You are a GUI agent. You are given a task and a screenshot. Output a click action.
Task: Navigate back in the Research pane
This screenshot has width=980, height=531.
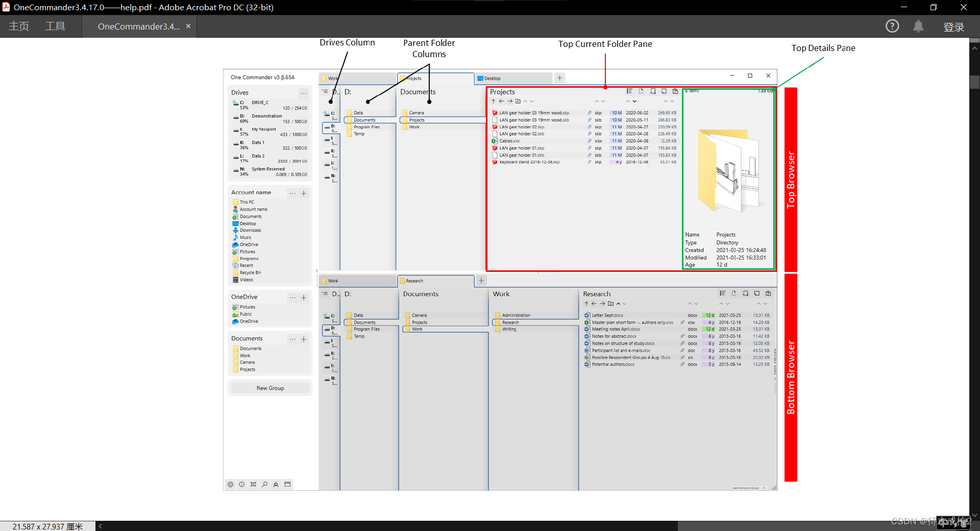pyautogui.click(x=594, y=304)
